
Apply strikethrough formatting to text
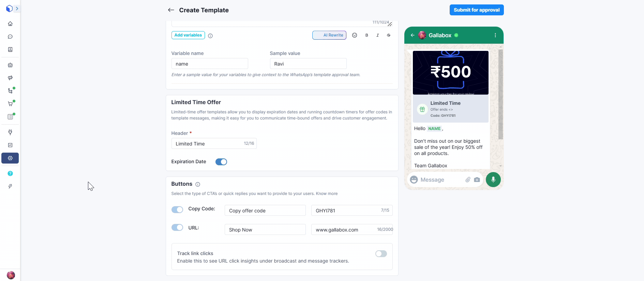coord(389,35)
